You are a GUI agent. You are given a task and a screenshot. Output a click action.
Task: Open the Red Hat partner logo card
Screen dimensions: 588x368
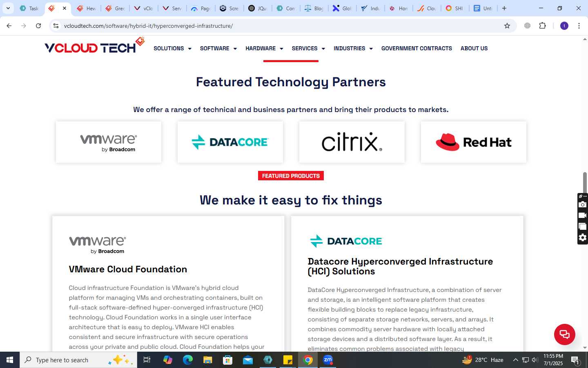474,142
